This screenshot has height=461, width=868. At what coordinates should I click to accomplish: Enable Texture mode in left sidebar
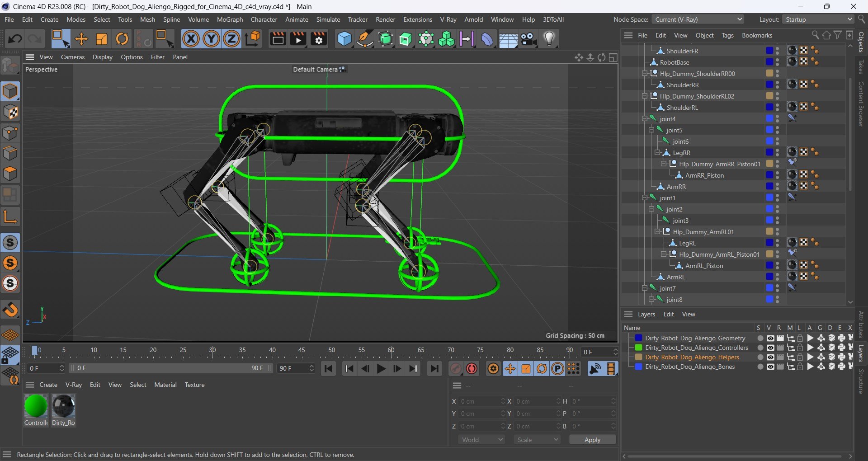(10, 112)
